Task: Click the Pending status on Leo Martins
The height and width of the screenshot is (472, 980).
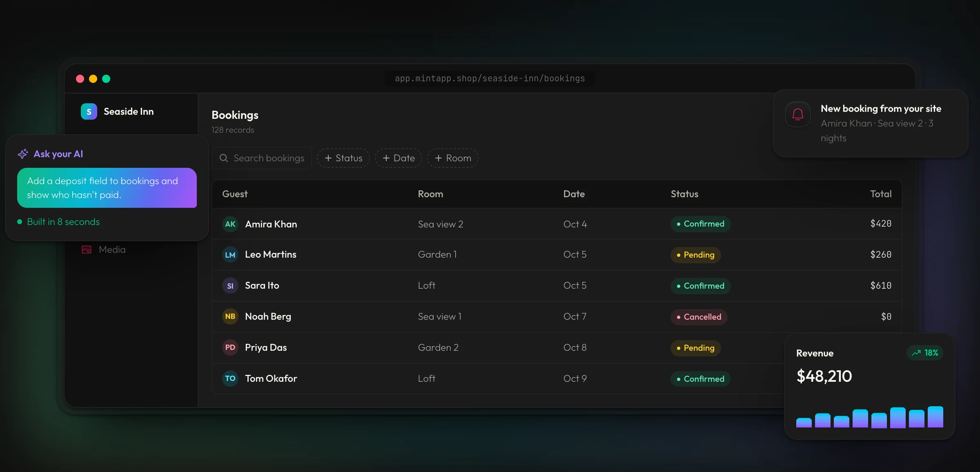Action: click(695, 255)
